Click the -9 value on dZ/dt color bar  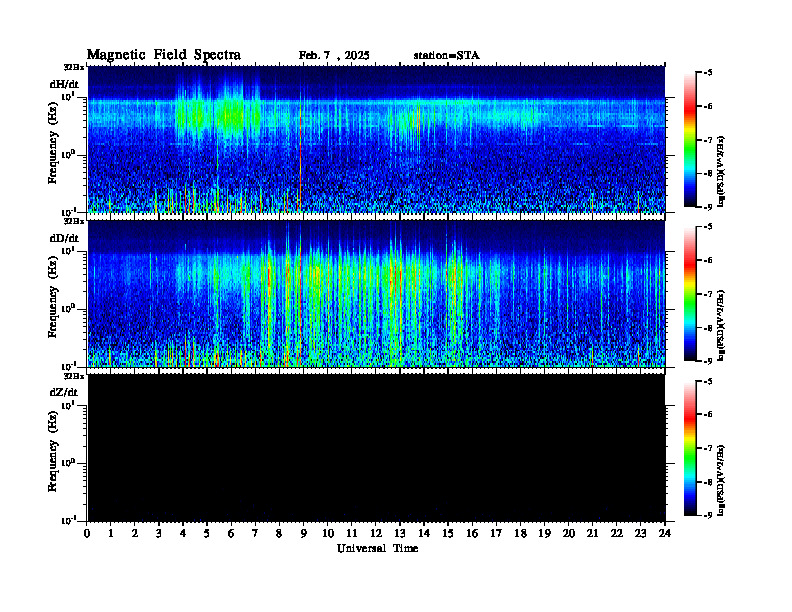[x=708, y=515]
